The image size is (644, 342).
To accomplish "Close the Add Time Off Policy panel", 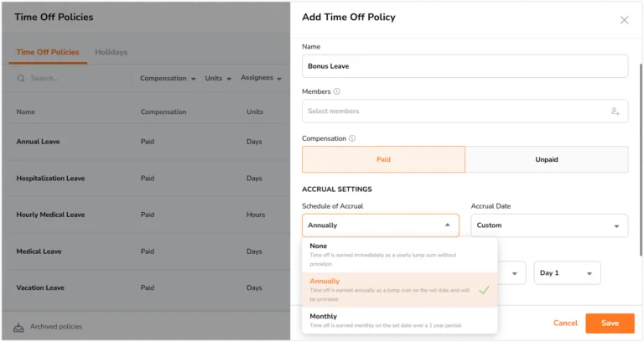I will pyautogui.click(x=624, y=20).
